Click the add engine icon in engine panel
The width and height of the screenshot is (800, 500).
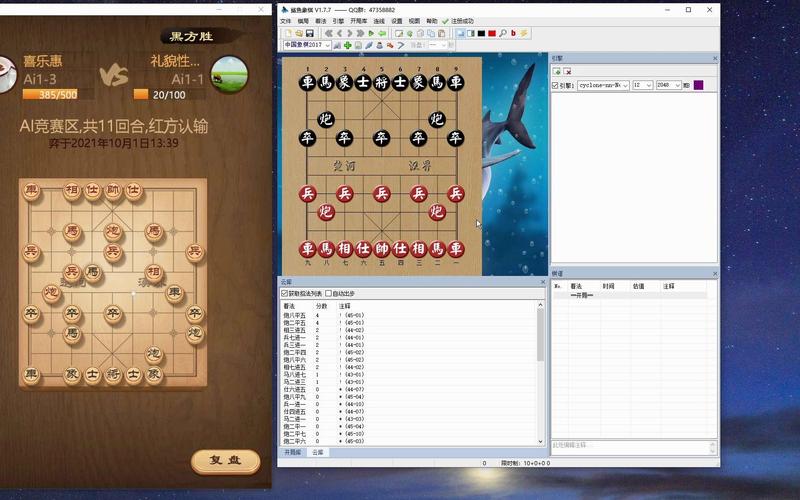coord(557,71)
